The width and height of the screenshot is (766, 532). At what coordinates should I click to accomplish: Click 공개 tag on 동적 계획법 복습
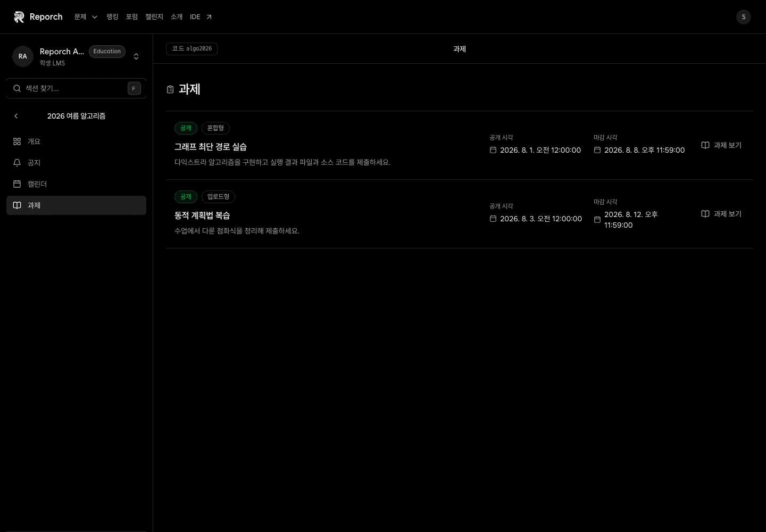click(x=186, y=197)
